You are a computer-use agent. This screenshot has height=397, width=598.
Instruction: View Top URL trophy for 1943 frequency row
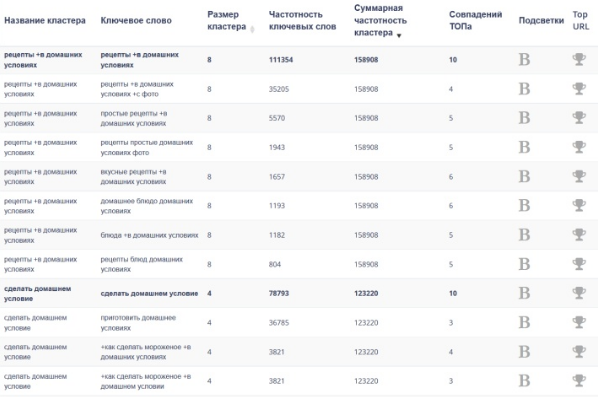[x=579, y=147]
